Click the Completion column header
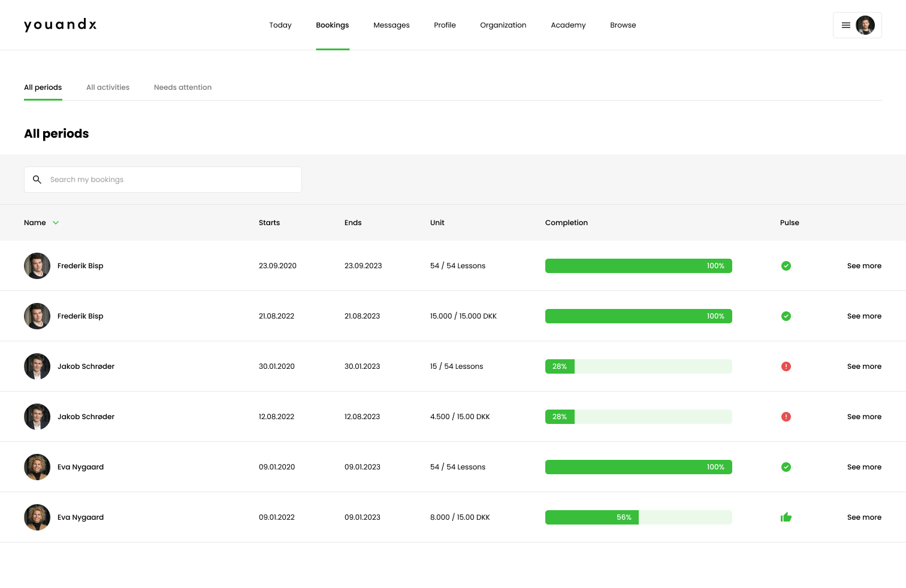 [x=566, y=223]
